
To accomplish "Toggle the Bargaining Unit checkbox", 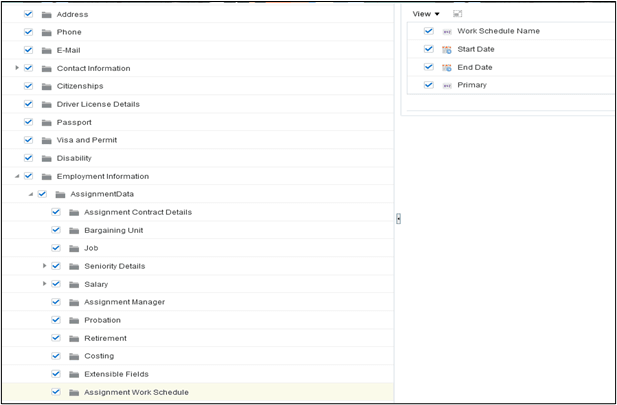I will click(x=56, y=230).
